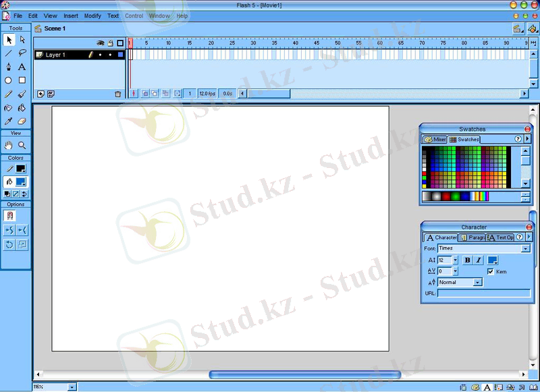Select the Ink Bottle tool
Image resolution: width=540 pixels, height=392 pixels.
pos(9,108)
